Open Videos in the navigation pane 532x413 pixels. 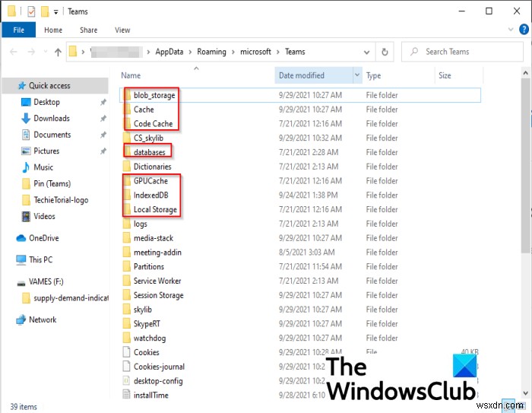click(44, 216)
